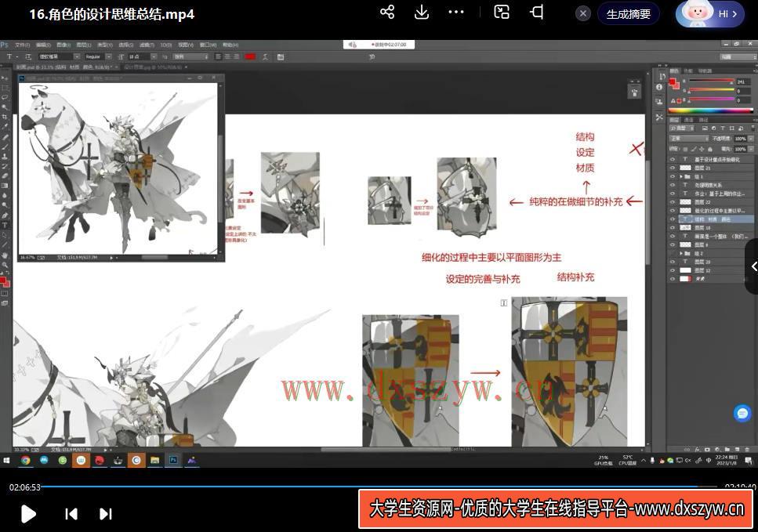The height and width of the screenshot is (532, 758).
Task: Lock all for the selected layer
Action: click(710, 150)
